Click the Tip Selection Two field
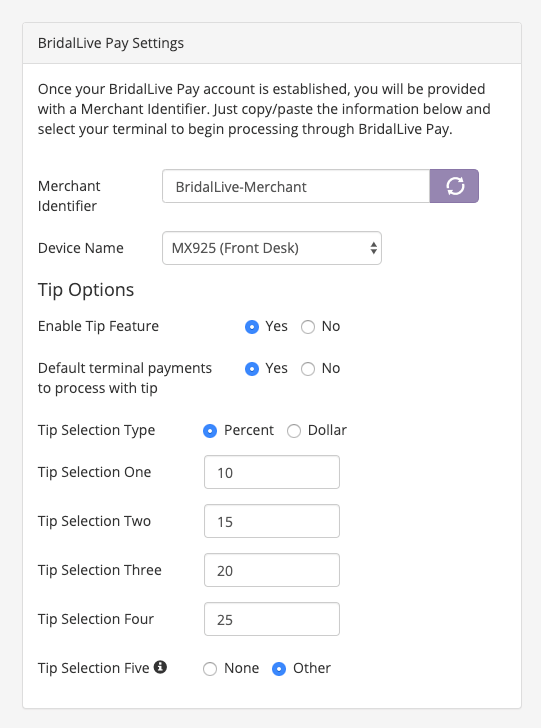Viewport: 541px width, 728px height. pos(272,521)
